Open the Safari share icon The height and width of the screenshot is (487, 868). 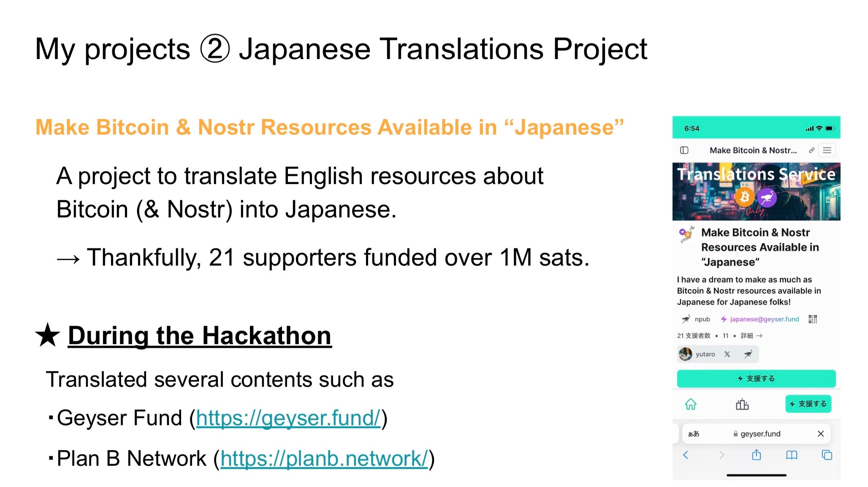click(x=757, y=455)
